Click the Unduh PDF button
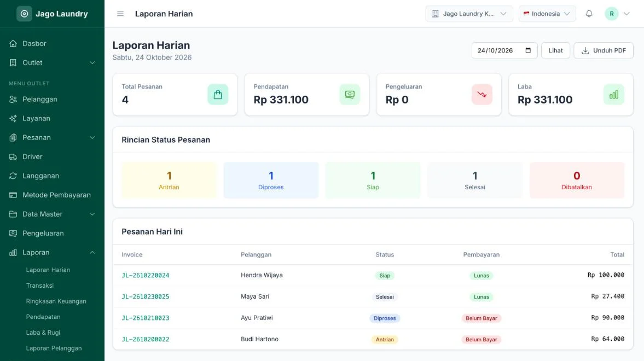 tap(604, 50)
